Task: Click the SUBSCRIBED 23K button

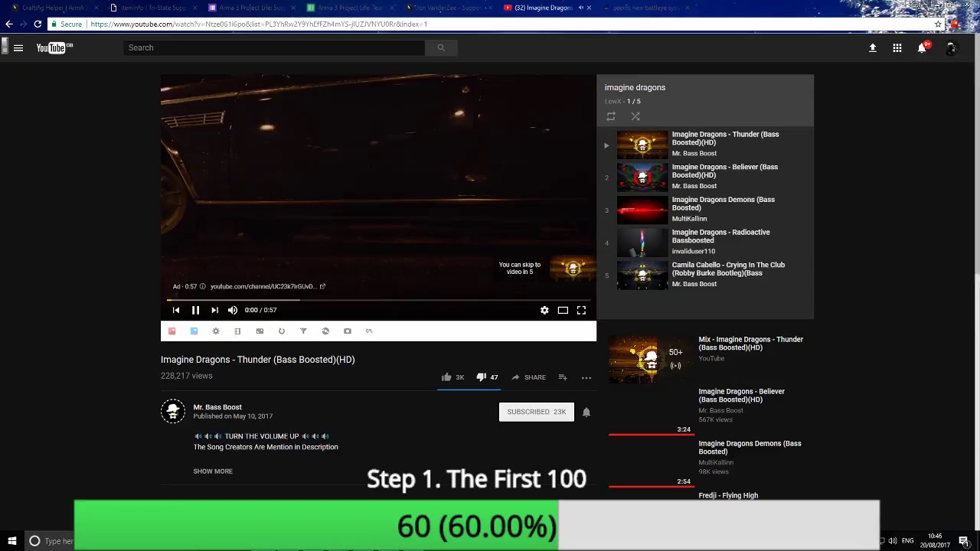Action: pos(536,412)
